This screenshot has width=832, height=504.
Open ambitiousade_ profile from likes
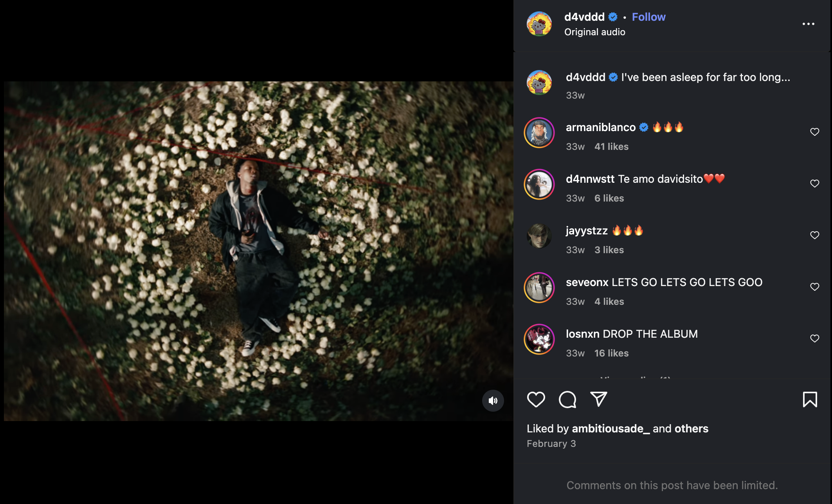tap(610, 428)
